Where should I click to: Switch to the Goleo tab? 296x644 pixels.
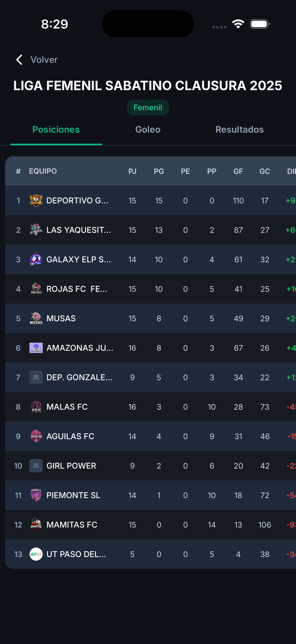tap(148, 129)
